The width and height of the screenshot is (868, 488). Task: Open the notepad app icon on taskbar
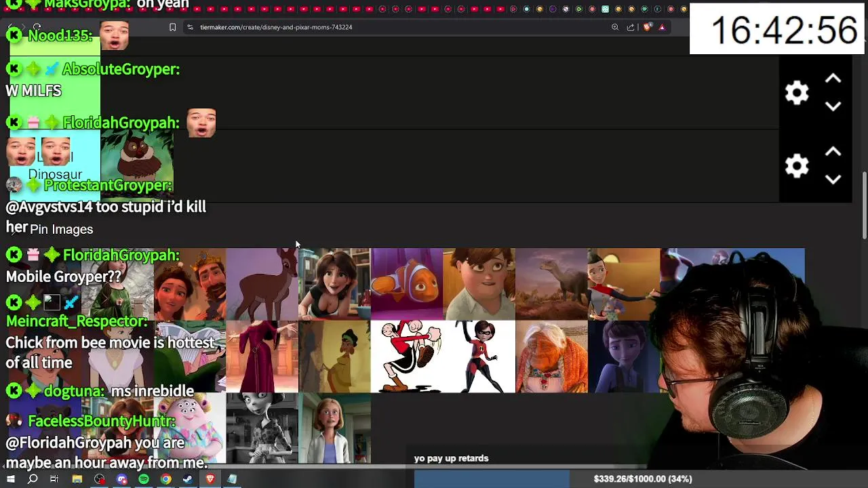[232, 479]
